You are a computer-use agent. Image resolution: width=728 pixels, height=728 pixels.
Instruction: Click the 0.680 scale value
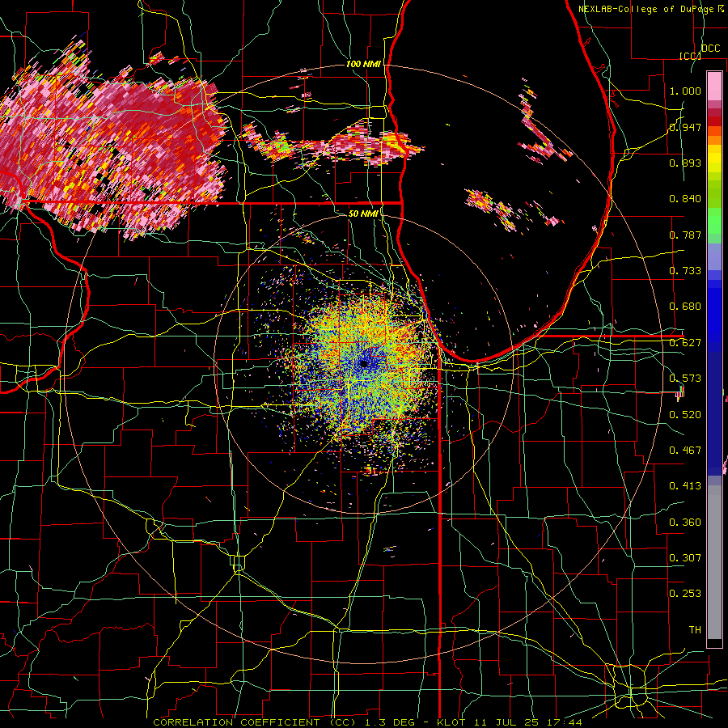click(685, 307)
